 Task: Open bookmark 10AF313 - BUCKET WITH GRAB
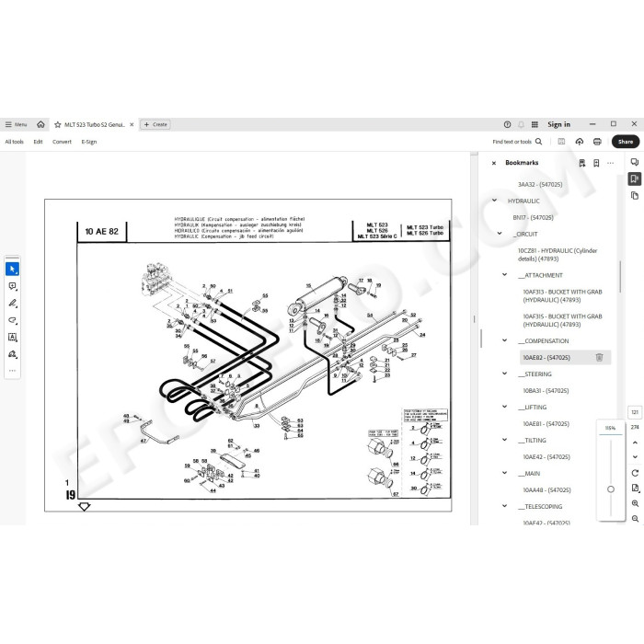[562, 295]
